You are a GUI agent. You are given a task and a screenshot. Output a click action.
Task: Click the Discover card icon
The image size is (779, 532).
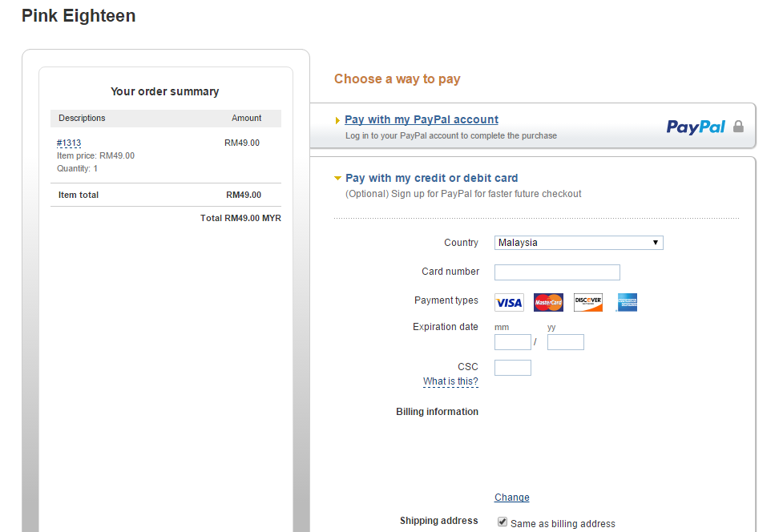588,303
